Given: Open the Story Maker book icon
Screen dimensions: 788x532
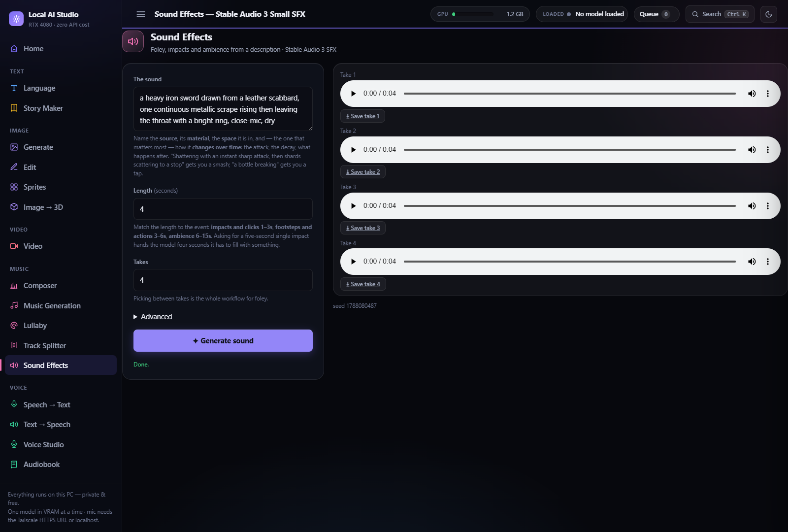Looking at the screenshot, I should pyautogui.click(x=14, y=108).
